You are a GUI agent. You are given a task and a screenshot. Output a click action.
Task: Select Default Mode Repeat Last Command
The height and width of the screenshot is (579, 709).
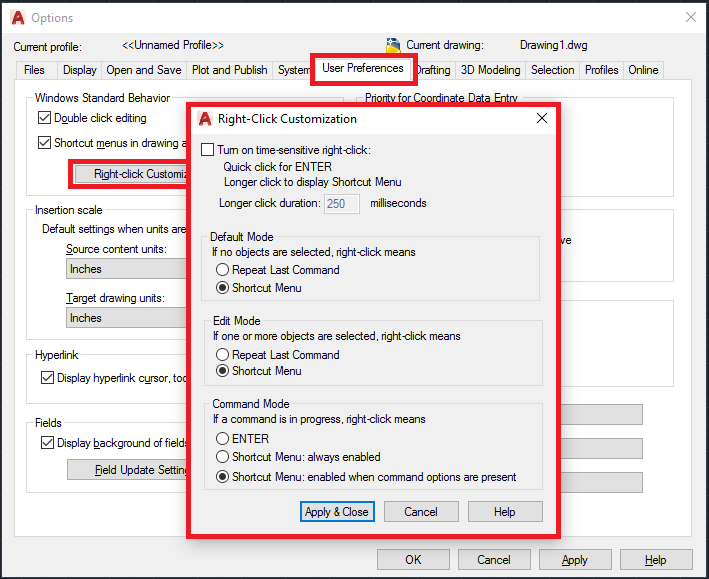[x=222, y=270]
